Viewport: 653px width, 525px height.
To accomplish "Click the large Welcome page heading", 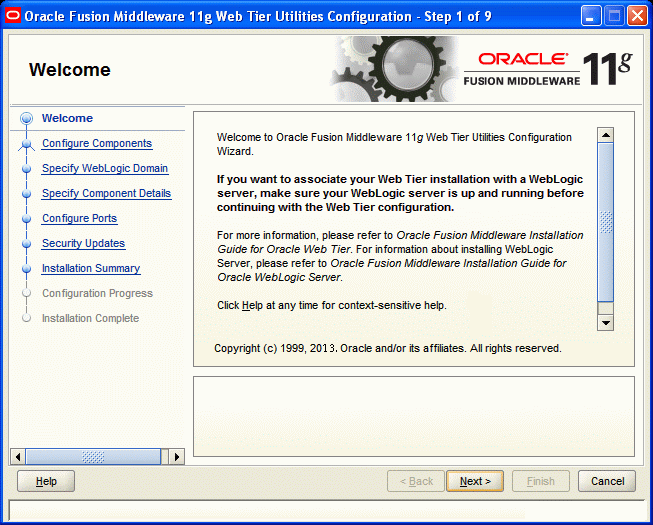I will (70, 70).
